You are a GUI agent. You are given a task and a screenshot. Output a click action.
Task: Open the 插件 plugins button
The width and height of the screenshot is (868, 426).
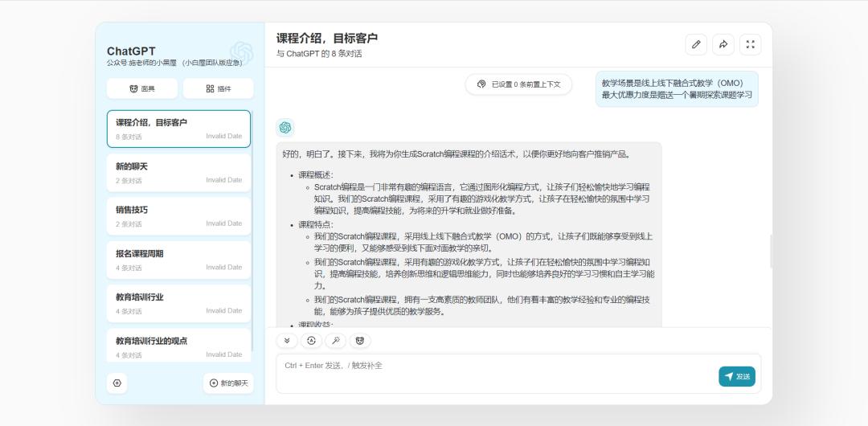tap(218, 88)
